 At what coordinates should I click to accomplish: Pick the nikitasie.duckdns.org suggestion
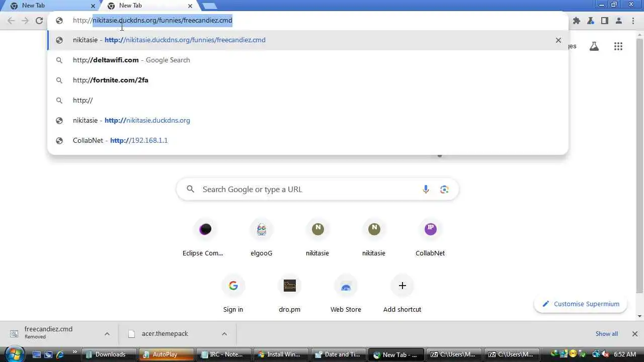pos(307,121)
